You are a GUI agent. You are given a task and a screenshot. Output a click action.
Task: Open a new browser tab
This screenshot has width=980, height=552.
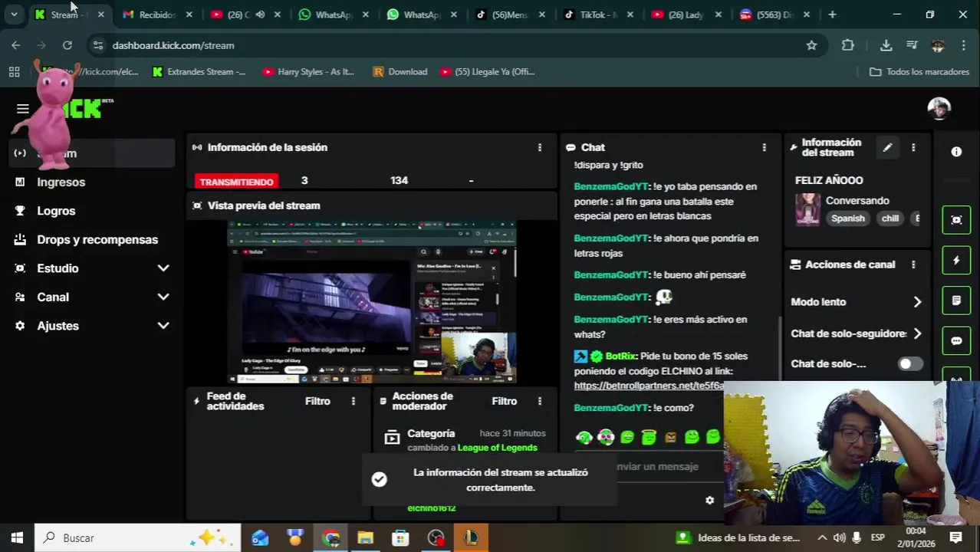point(832,15)
